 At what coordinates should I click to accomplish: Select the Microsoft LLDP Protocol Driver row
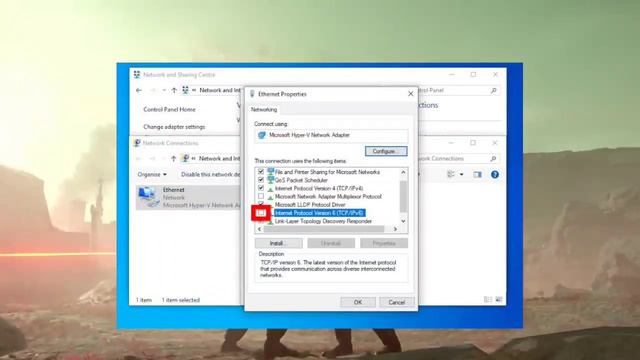point(310,204)
